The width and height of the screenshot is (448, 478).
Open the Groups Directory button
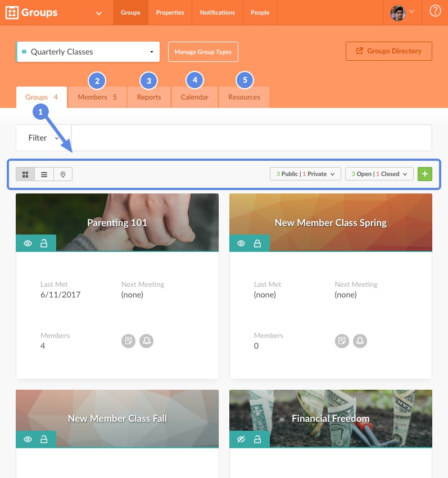point(389,51)
